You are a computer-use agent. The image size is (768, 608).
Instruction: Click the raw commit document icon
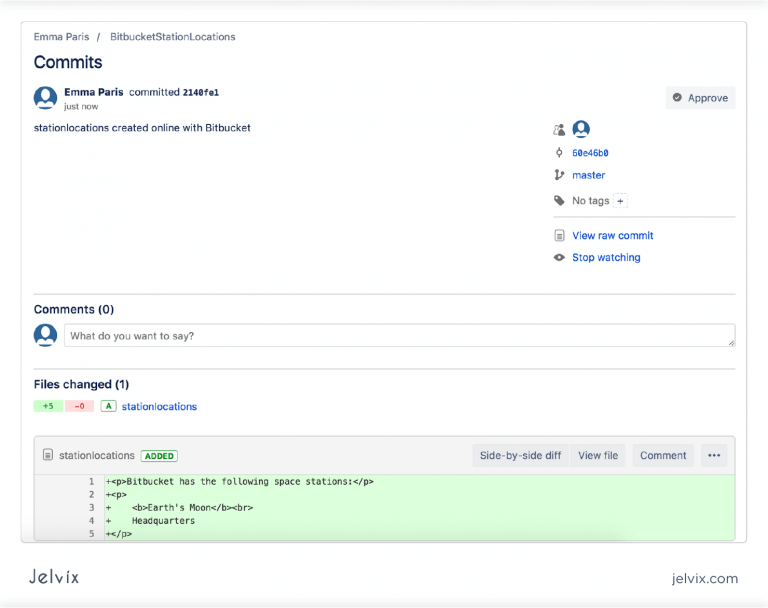(559, 236)
